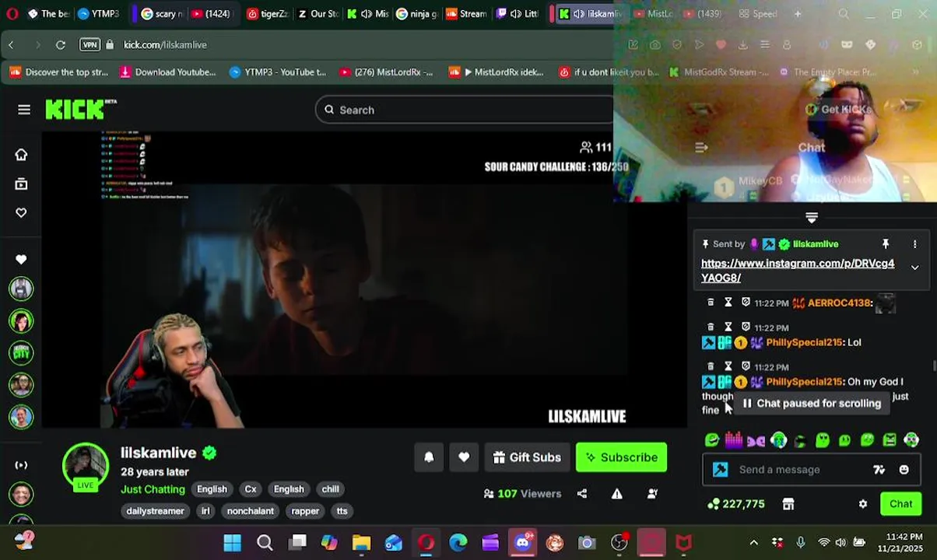Share the stream via share icon
Viewport: 937px width, 560px height.
[x=582, y=493]
